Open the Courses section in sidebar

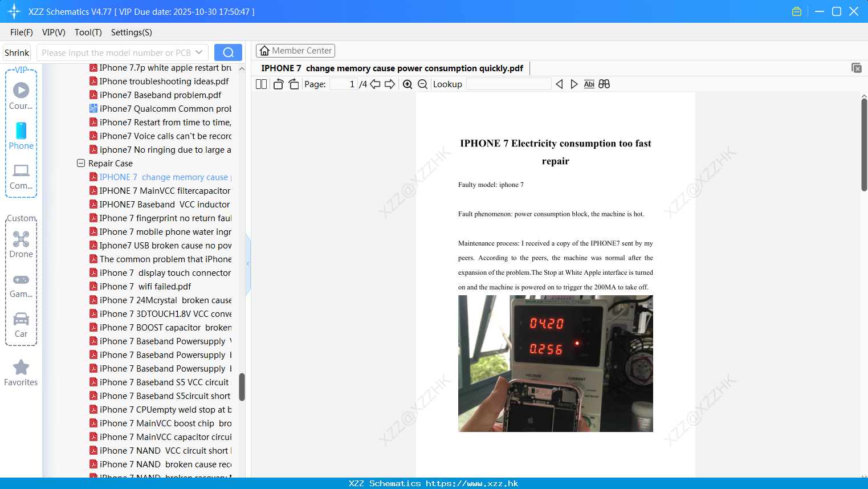coord(21,96)
